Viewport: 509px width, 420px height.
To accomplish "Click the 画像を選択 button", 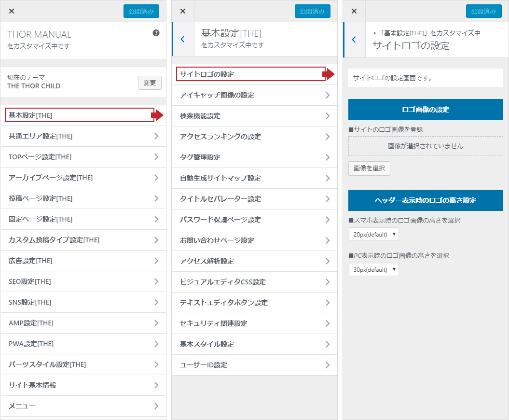I will (x=369, y=168).
